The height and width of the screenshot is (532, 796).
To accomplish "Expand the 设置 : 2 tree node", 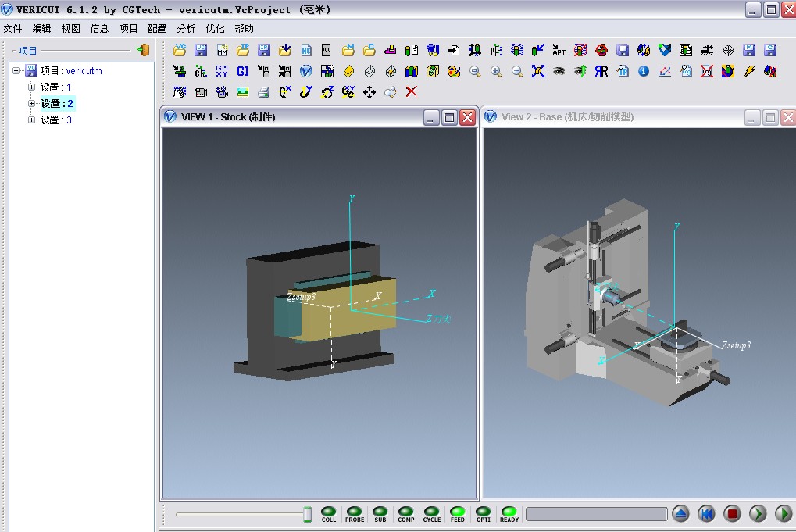I will [31, 104].
